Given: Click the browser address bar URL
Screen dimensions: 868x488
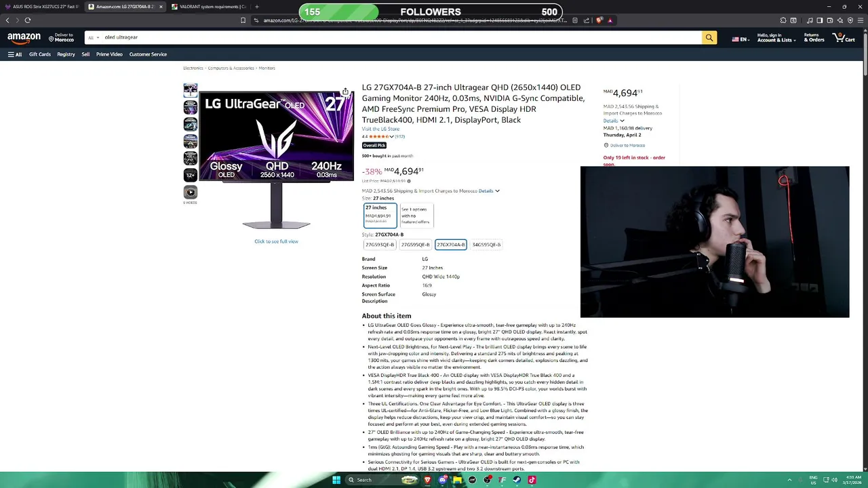Looking at the screenshot, I should [x=415, y=20].
